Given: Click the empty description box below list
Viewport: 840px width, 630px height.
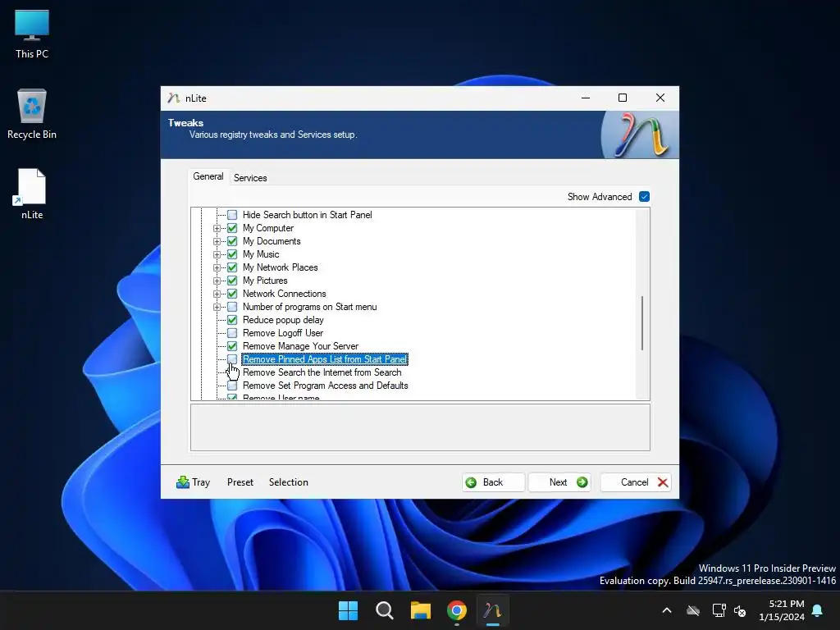Looking at the screenshot, I should [420, 427].
